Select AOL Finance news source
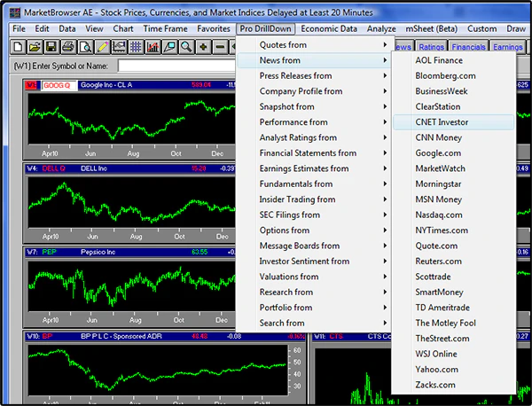 coord(453,60)
